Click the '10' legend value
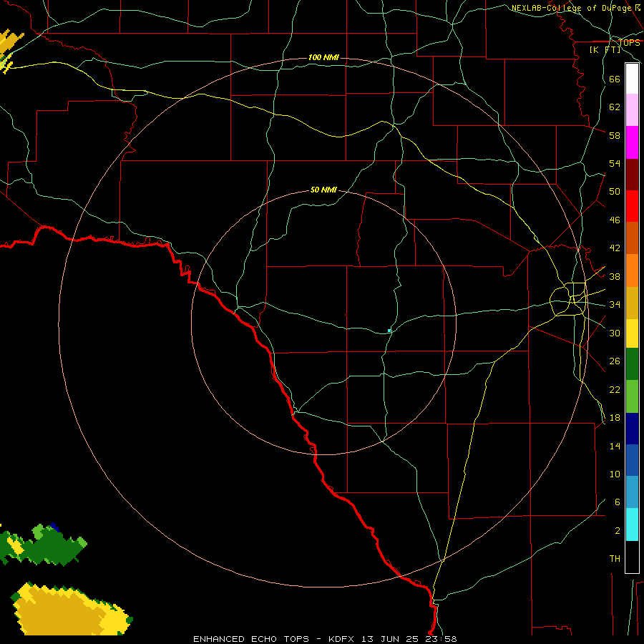The width and height of the screenshot is (644, 644). click(x=615, y=474)
